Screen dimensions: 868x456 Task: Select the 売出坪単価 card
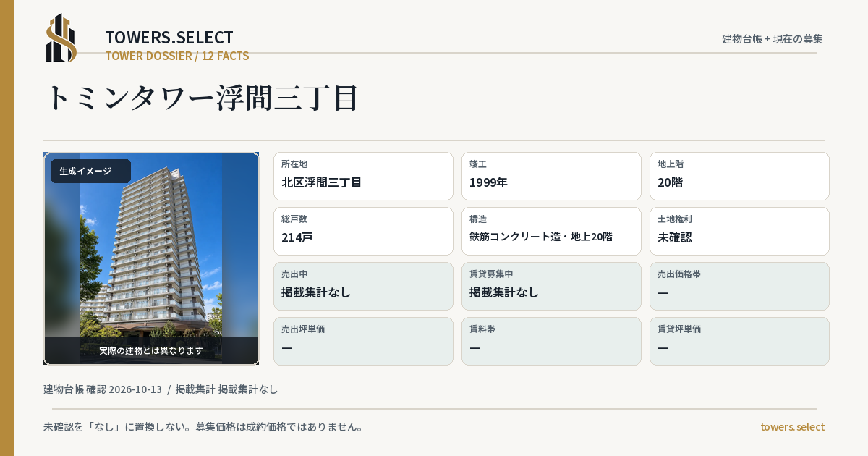pyautogui.click(x=363, y=341)
